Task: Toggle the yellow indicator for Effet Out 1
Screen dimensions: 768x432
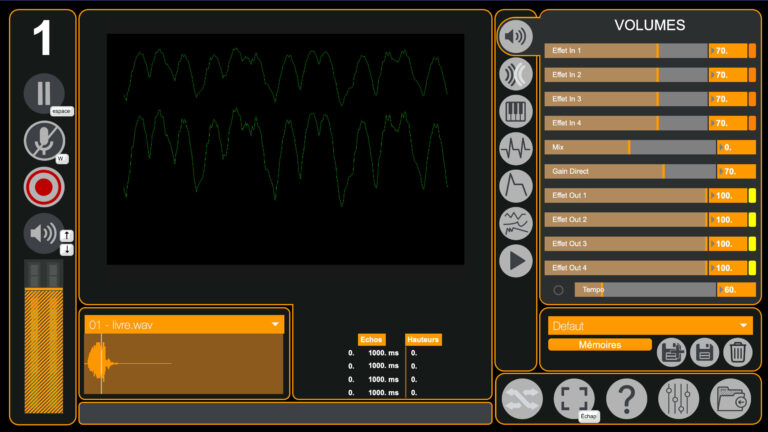Action: [752, 196]
